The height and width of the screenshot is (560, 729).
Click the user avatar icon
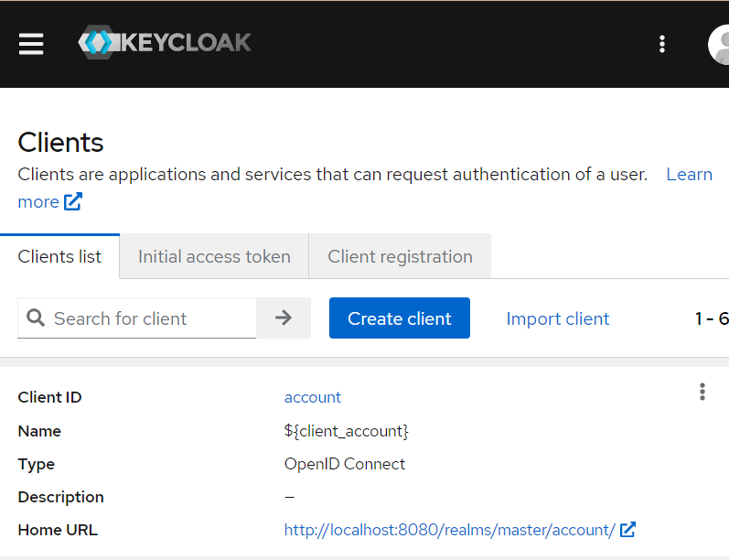pyautogui.click(x=720, y=44)
